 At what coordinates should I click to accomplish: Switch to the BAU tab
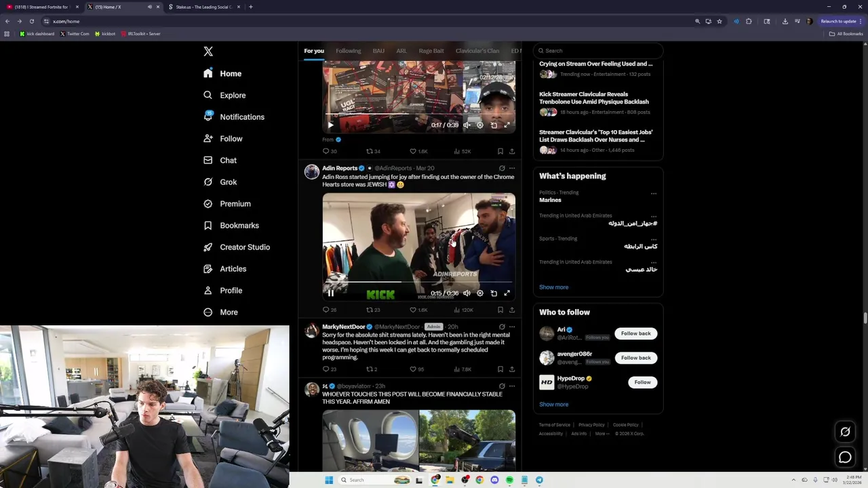pyautogui.click(x=378, y=51)
